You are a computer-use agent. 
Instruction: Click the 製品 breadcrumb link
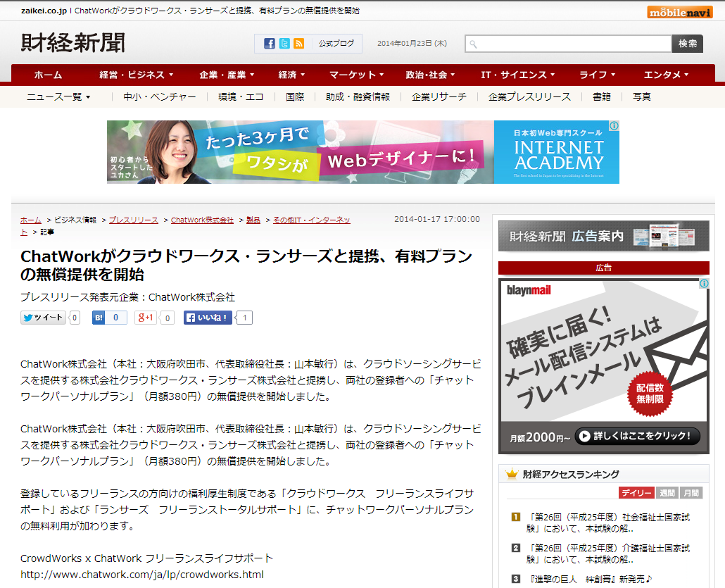(253, 220)
